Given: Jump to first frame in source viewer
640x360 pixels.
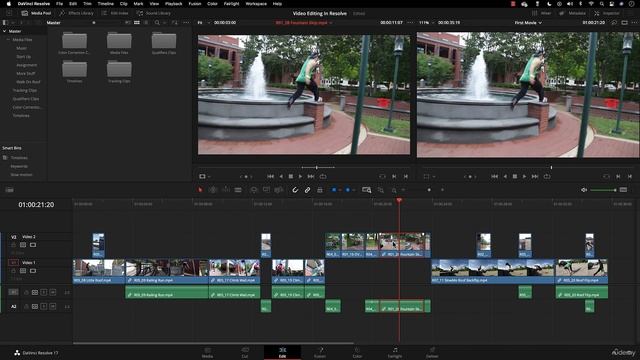Looking at the screenshot, I should pos(271,176).
